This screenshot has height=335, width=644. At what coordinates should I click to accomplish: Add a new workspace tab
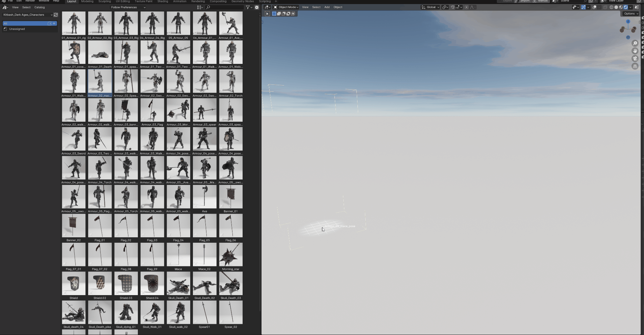point(276,1)
